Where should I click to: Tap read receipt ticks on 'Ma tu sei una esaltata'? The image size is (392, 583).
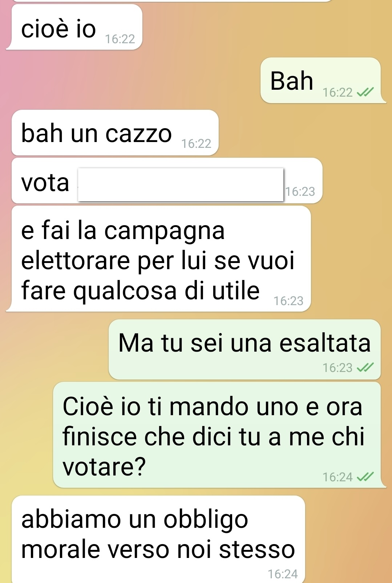point(365,368)
